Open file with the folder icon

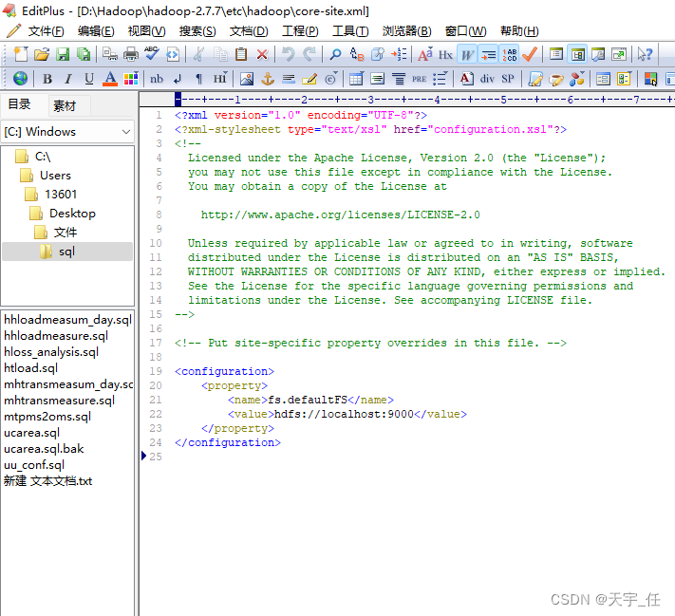pyautogui.click(x=42, y=54)
